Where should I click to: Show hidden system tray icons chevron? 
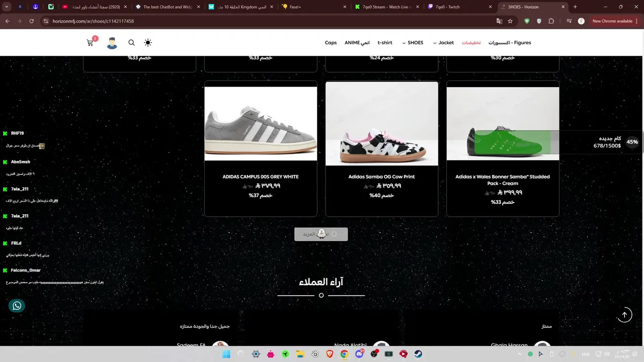[520, 354]
